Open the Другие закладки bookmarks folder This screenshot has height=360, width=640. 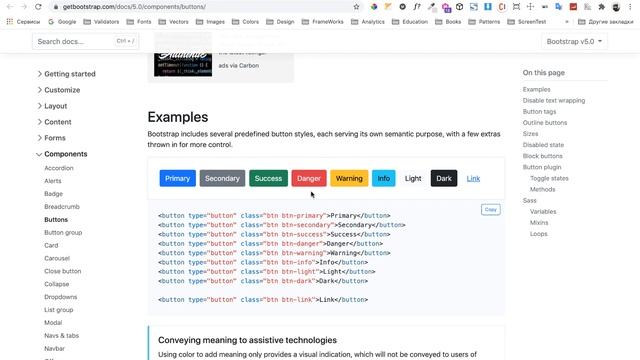[x=606, y=22]
